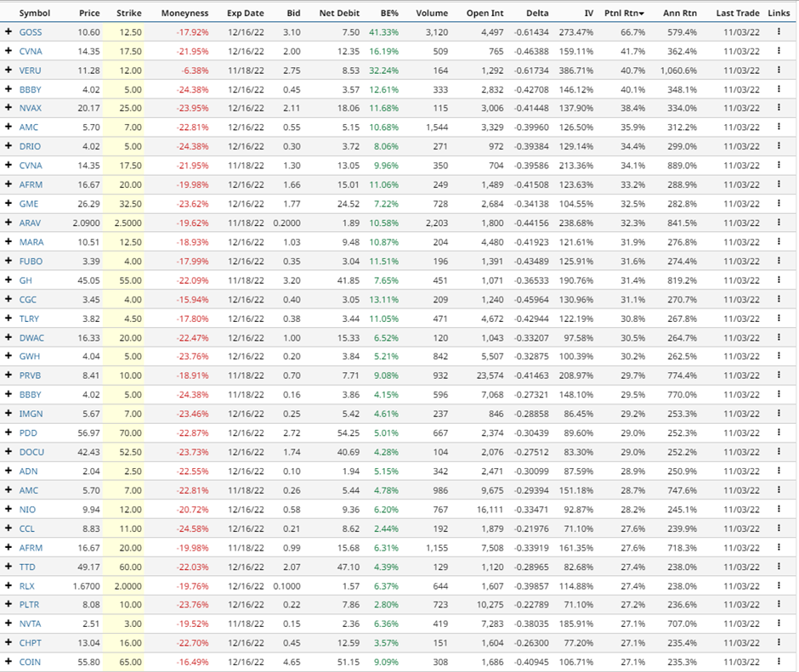Open the links menu for GME row
The height and width of the screenshot is (672, 799).
[779, 203]
